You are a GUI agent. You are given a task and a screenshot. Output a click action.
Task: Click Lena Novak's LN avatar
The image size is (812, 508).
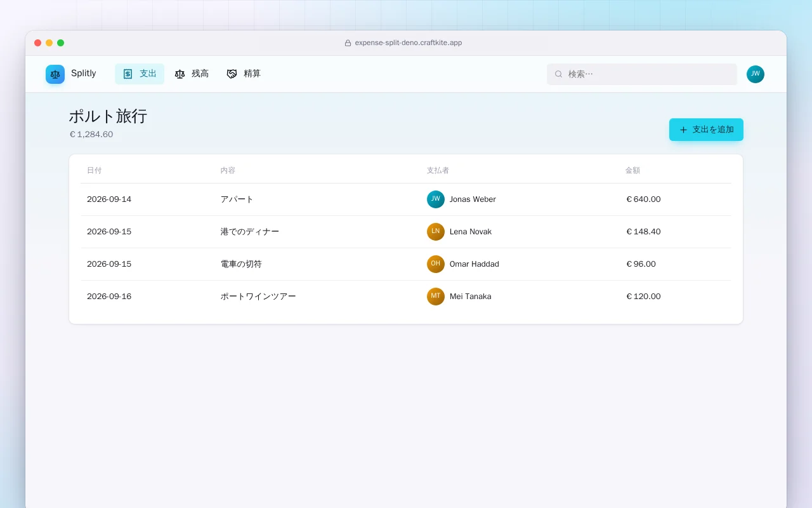pos(436,232)
